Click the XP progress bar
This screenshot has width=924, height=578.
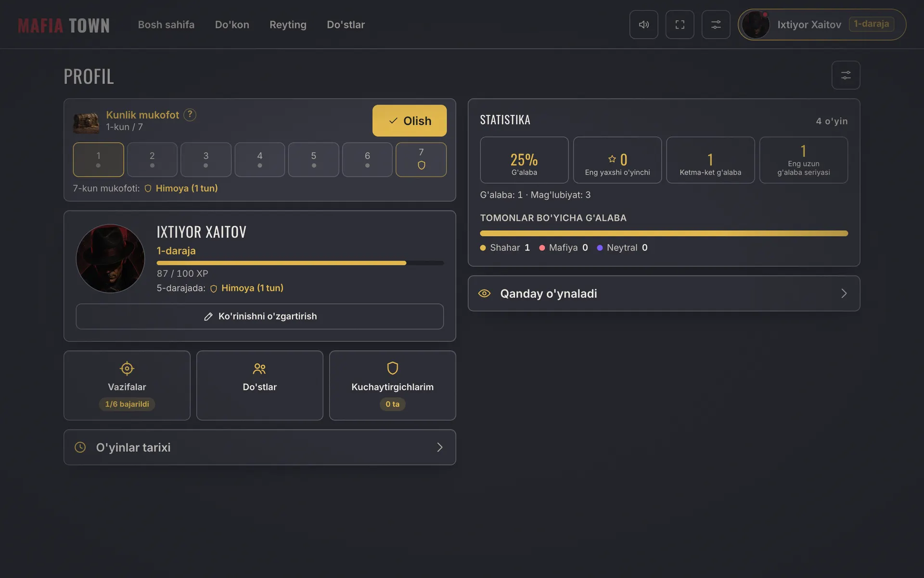pyautogui.click(x=300, y=263)
